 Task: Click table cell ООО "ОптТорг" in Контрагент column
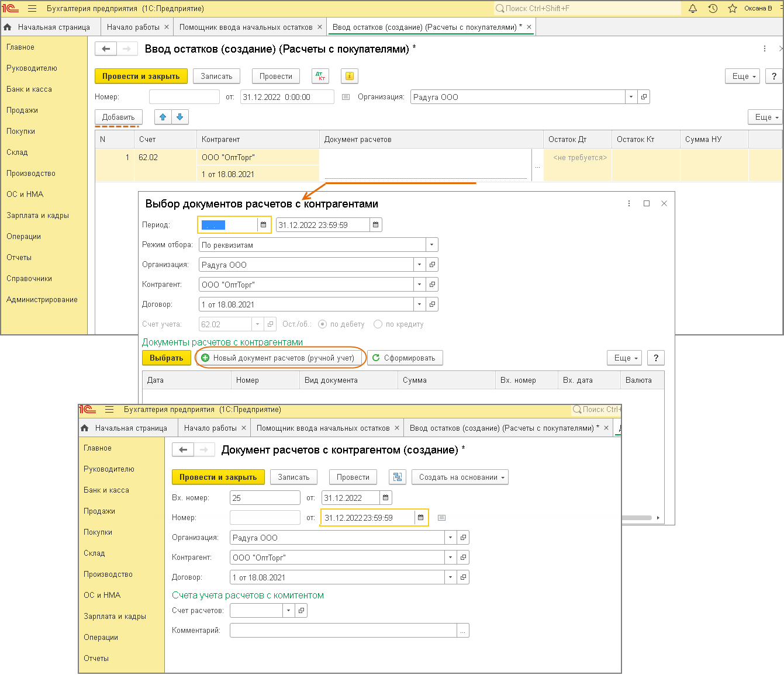click(x=258, y=157)
